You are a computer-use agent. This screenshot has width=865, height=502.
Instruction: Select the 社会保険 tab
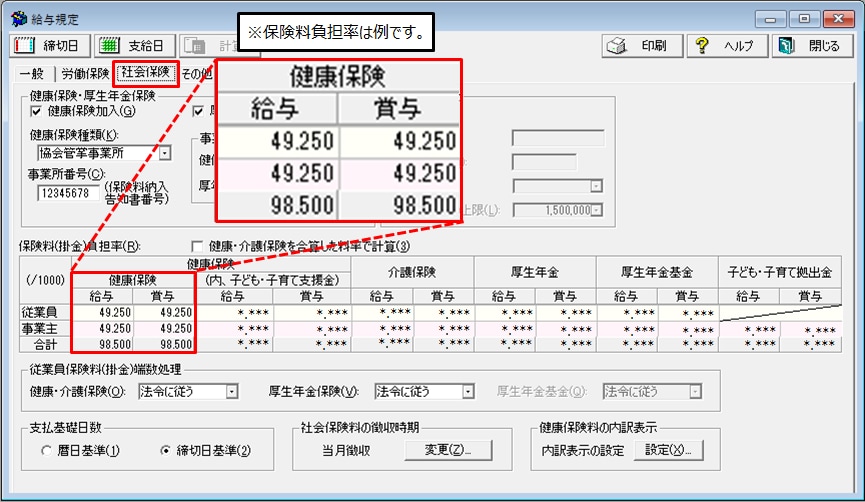145,73
